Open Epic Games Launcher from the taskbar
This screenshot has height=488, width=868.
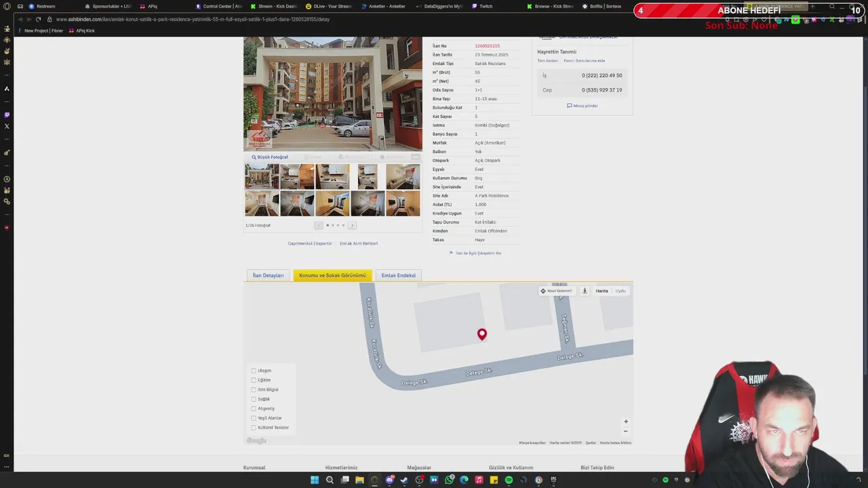pyautogui.click(x=553, y=480)
